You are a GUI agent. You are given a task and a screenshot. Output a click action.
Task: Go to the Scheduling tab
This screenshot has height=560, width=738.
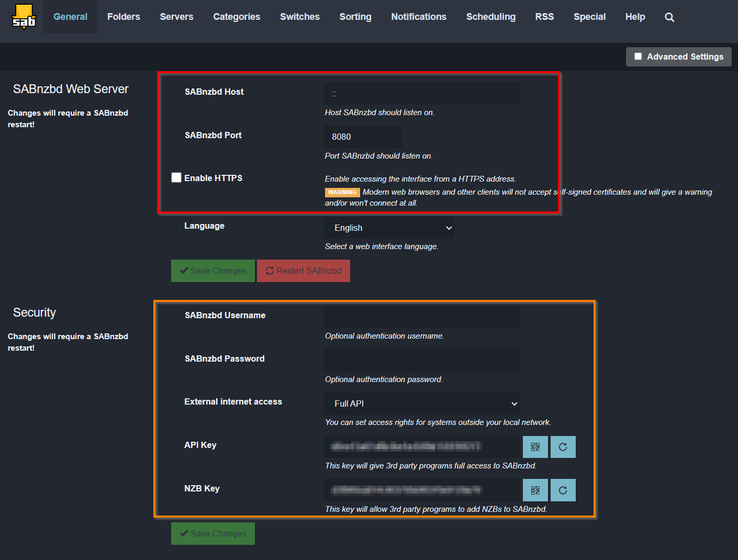click(x=490, y=17)
